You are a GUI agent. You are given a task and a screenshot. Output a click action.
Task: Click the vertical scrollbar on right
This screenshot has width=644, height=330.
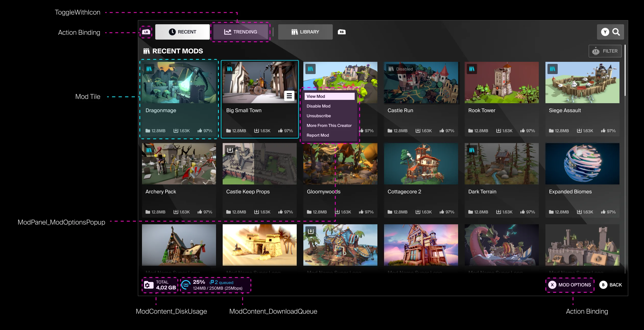pos(625,70)
